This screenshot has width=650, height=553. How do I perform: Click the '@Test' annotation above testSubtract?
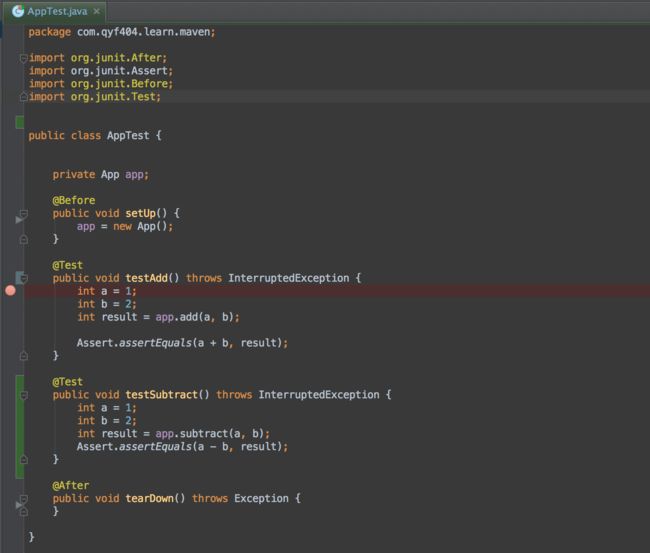pos(68,382)
